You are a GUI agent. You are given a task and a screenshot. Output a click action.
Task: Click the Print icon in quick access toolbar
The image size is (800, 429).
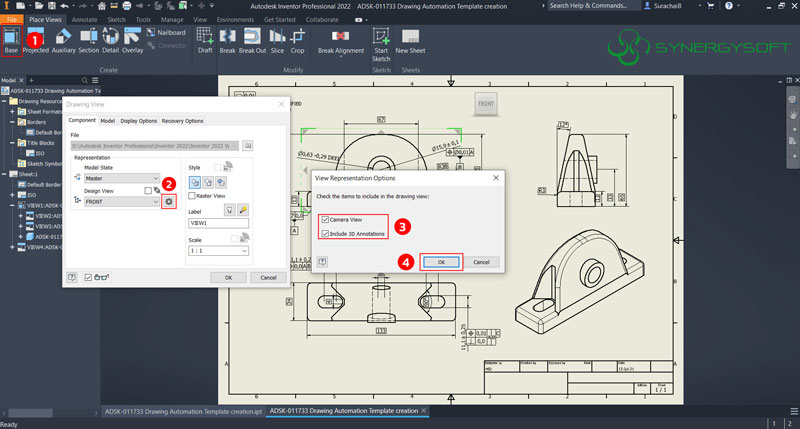127,6
